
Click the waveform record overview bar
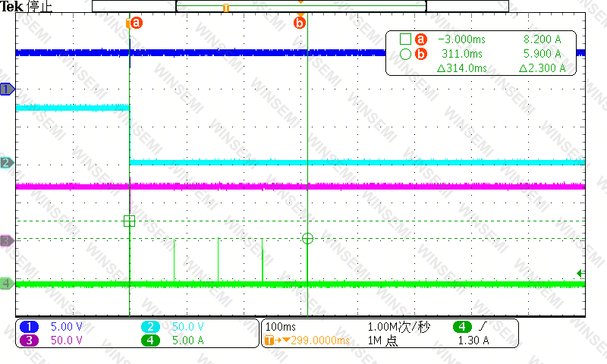click(300, 6)
